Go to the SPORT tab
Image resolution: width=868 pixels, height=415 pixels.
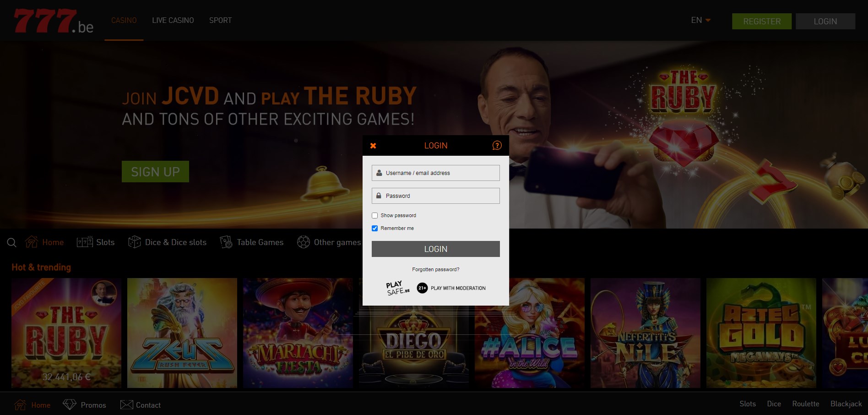click(221, 20)
